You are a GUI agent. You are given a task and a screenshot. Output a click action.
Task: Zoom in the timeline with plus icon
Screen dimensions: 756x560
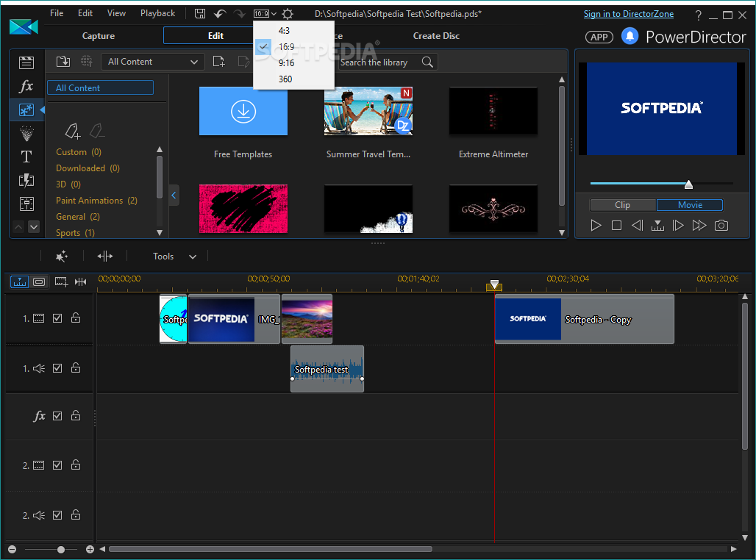pos(90,550)
